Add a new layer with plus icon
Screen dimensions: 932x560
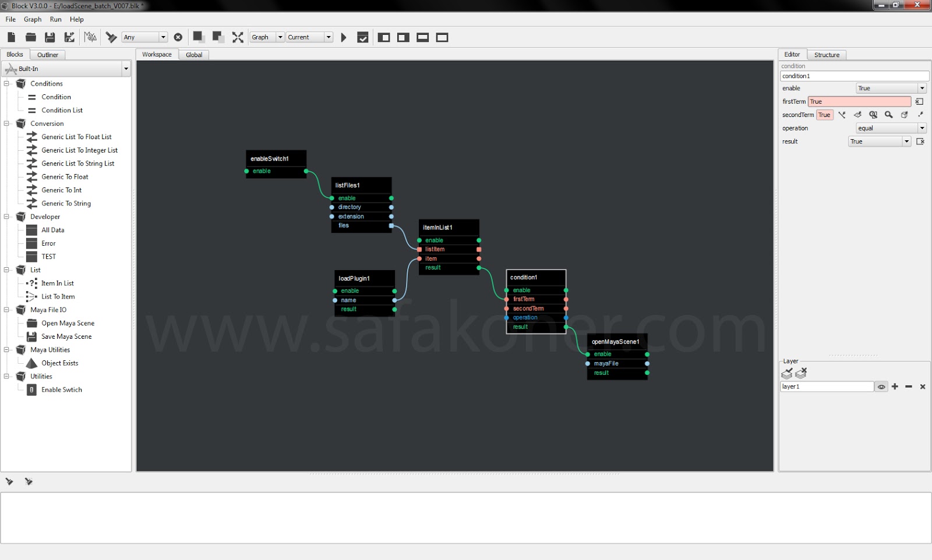coord(895,387)
